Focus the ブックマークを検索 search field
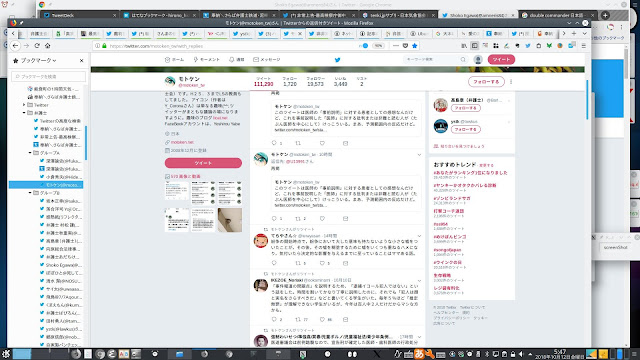The height and width of the screenshot is (360, 640). click(49, 76)
